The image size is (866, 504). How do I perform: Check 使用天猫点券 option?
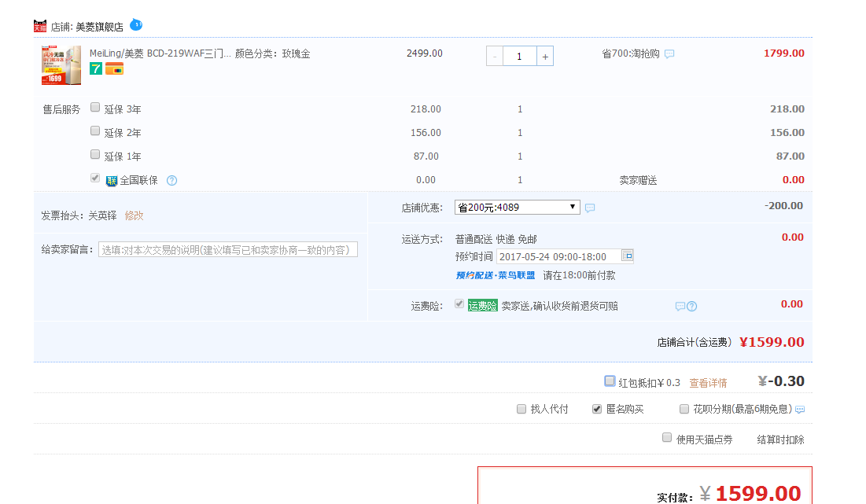point(667,438)
